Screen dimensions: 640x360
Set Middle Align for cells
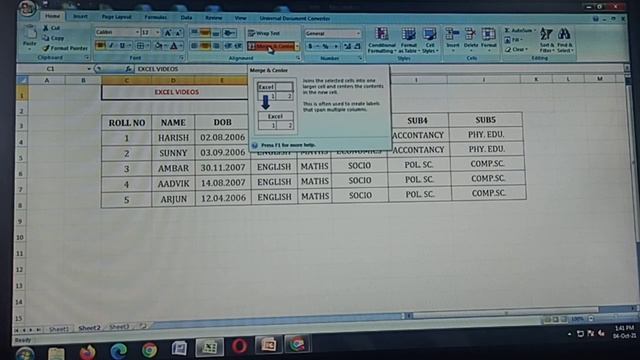coord(205,33)
